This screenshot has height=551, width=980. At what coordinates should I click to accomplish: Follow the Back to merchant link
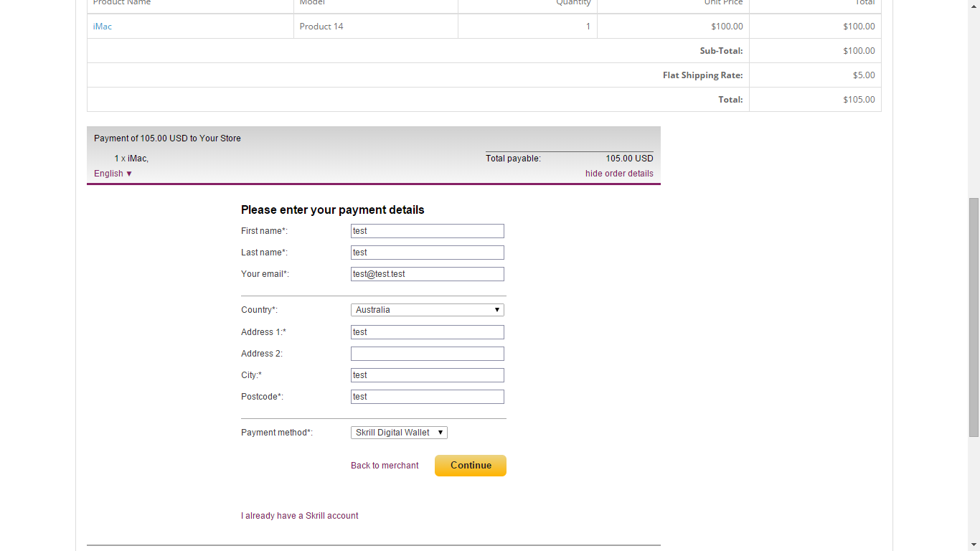385,466
